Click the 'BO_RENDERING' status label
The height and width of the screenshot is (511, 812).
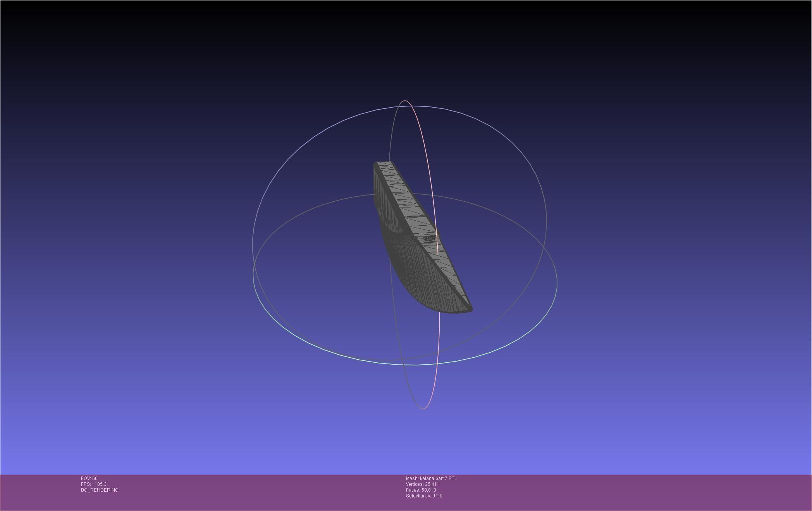point(100,490)
